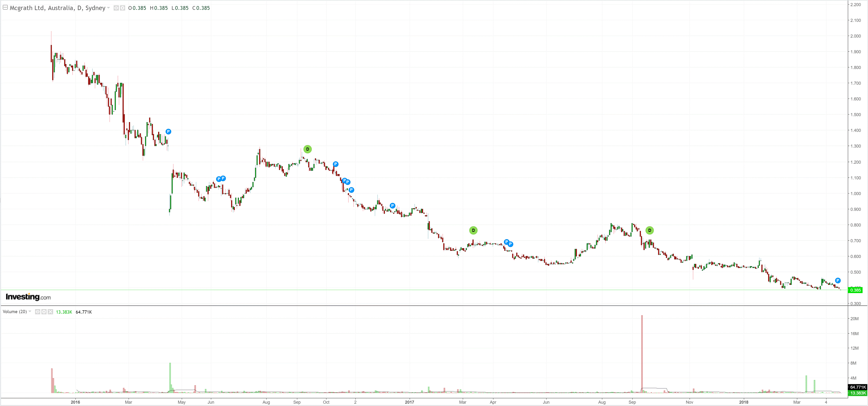Click blue P marker at far right 2018
The width and height of the screenshot is (868, 406).
click(838, 280)
